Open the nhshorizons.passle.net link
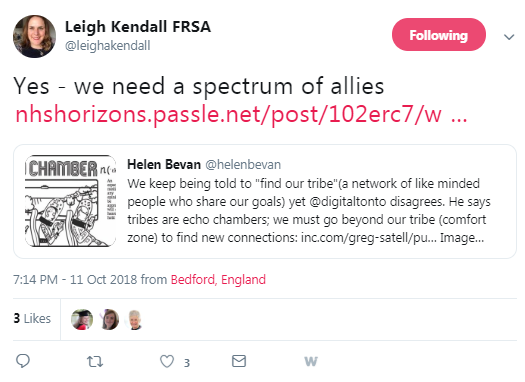The height and width of the screenshot is (382, 525). (x=241, y=114)
